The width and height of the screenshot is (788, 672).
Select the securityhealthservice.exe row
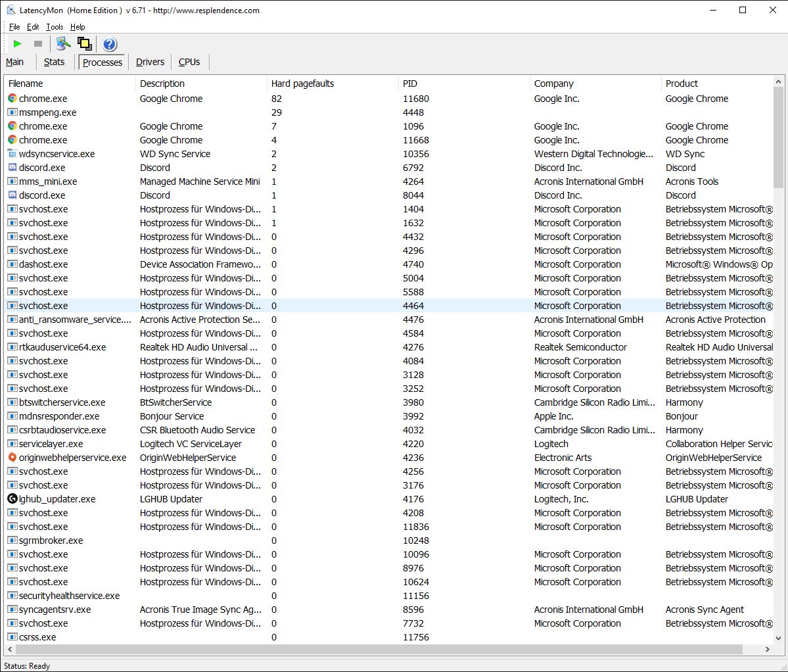click(389, 596)
